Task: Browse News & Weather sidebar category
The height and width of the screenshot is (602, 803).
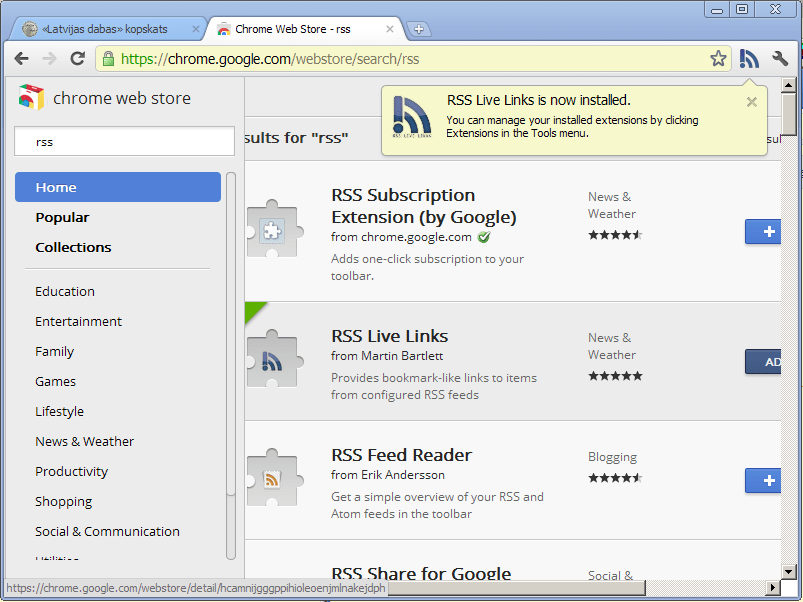Action: [x=84, y=441]
